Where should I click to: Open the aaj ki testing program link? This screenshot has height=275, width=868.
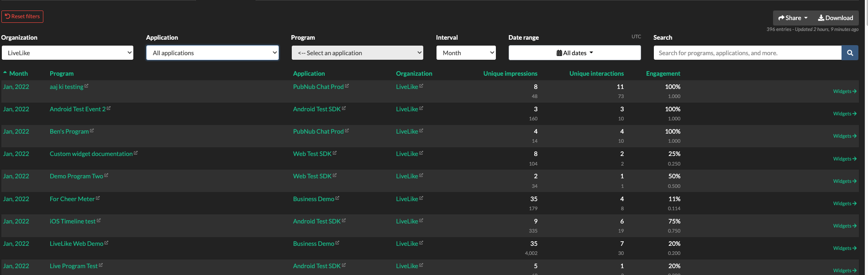pos(67,87)
